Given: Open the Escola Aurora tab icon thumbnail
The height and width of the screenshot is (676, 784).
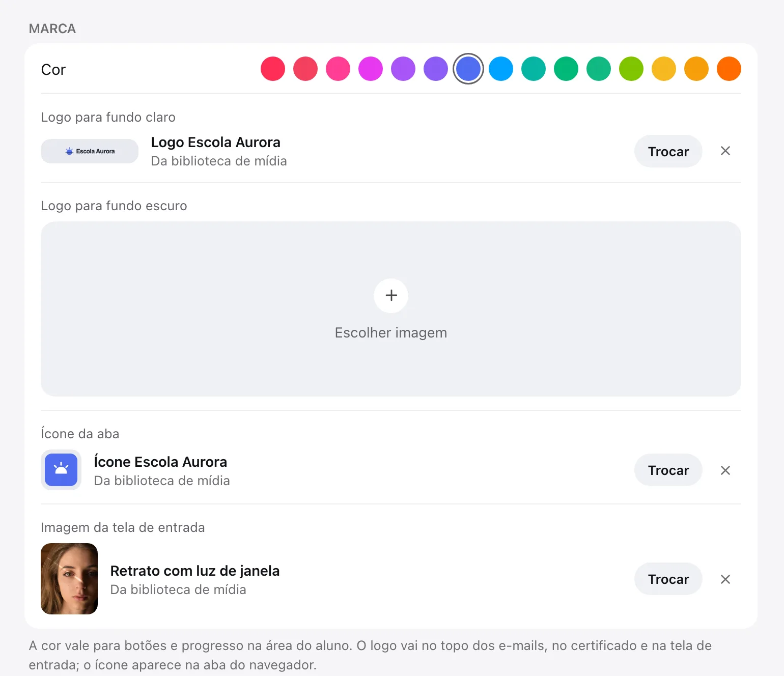Looking at the screenshot, I should [61, 470].
